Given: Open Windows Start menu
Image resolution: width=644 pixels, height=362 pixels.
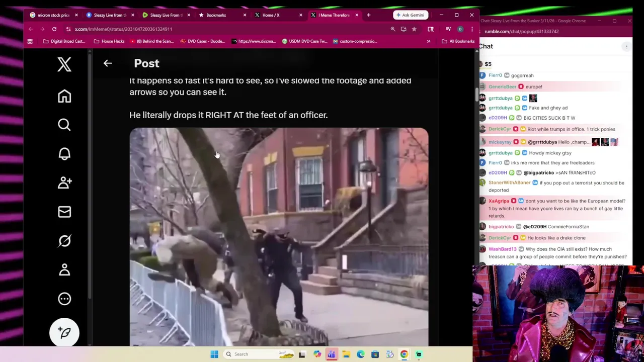Looking at the screenshot, I should (214, 354).
